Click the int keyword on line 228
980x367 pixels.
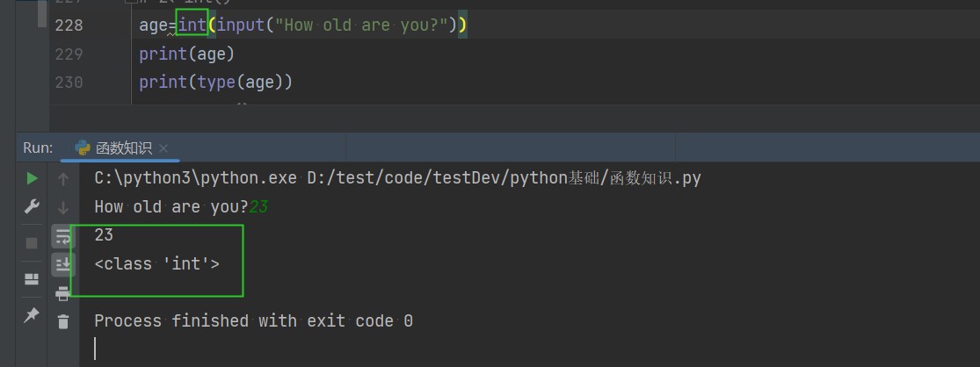[x=192, y=25]
